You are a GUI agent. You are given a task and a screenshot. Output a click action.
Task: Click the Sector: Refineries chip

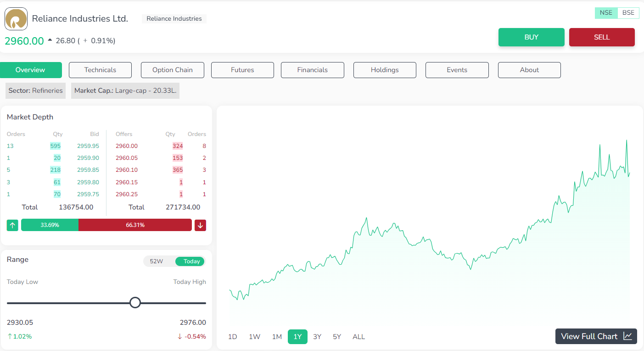[x=35, y=91]
